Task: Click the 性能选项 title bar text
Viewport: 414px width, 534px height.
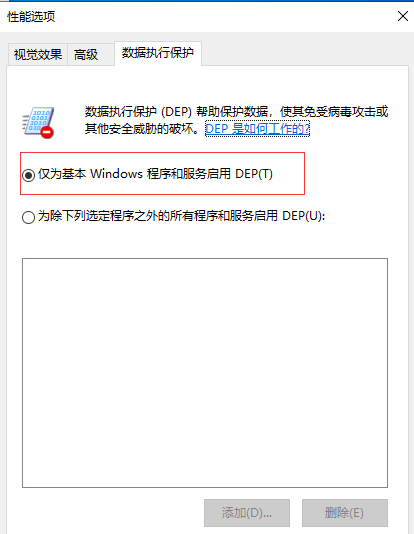Action: (x=31, y=16)
